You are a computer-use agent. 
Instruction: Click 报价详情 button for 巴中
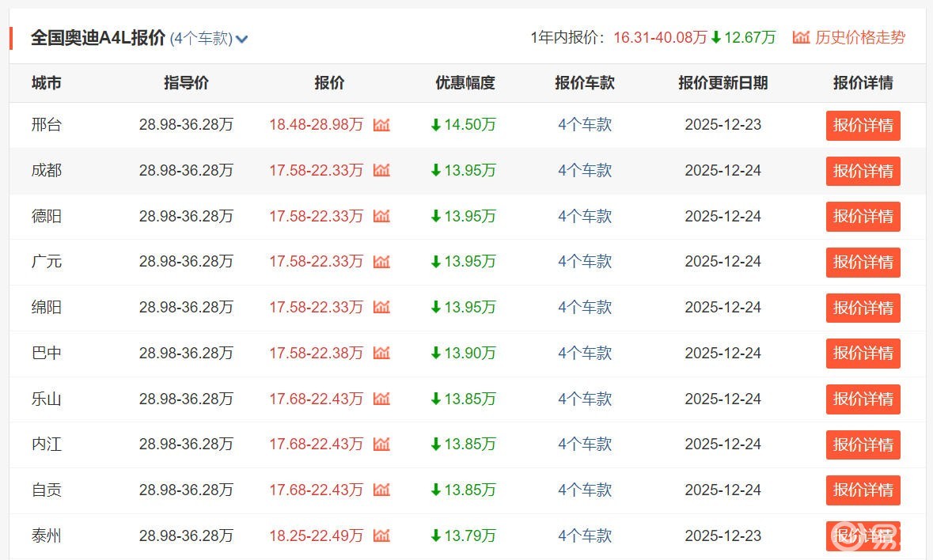(863, 353)
